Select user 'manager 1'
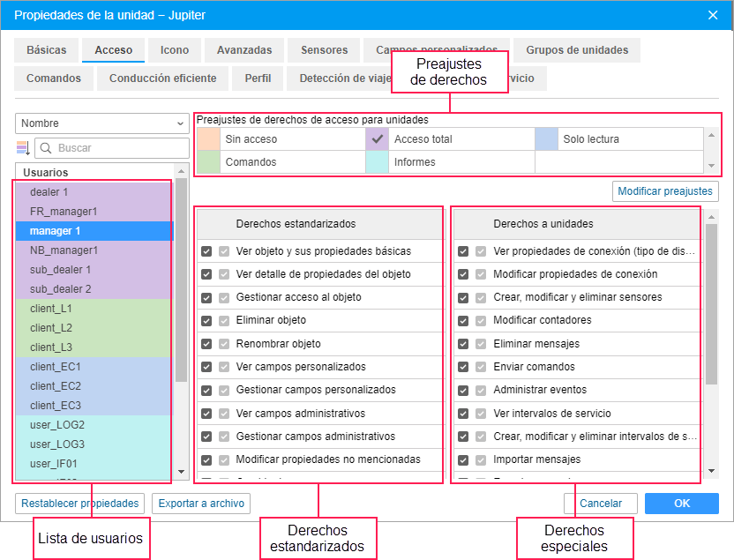The height and width of the screenshot is (560, 734). 94,231
